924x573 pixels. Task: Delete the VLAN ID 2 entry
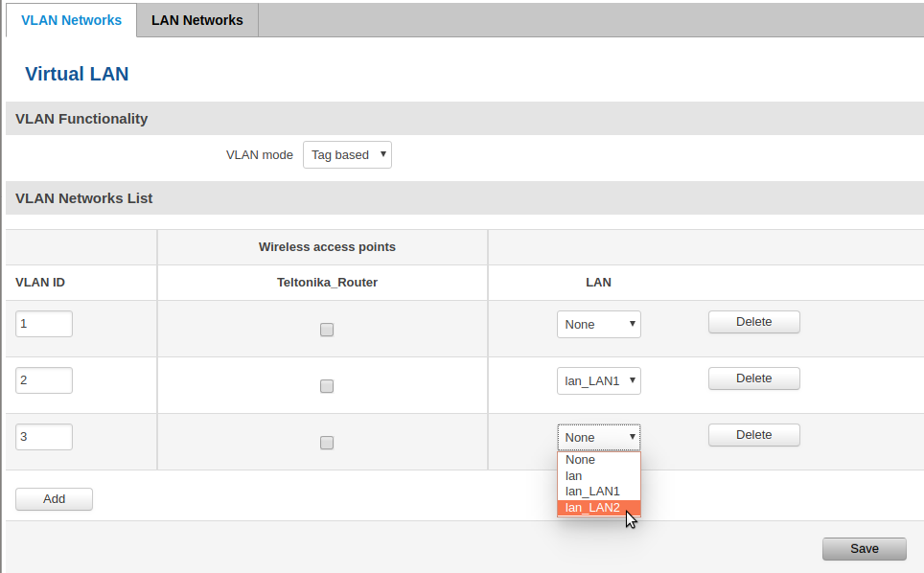pos(753,378)
